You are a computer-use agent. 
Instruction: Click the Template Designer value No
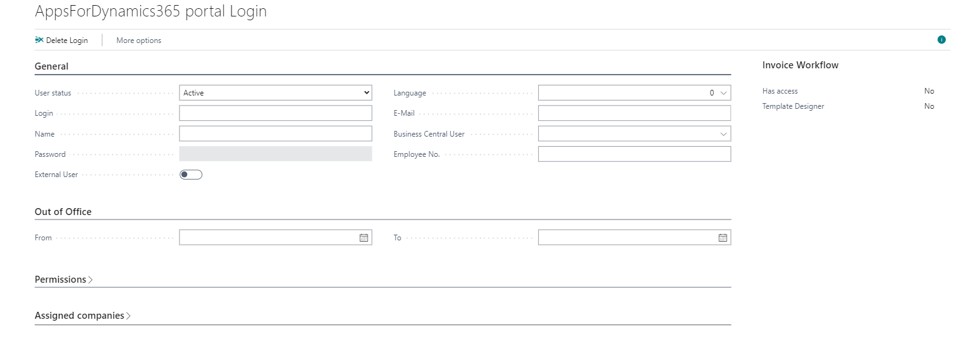929,106
